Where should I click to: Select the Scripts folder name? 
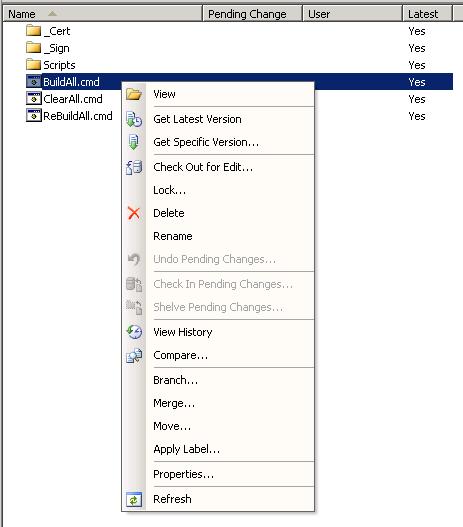[x=59, y=65]
